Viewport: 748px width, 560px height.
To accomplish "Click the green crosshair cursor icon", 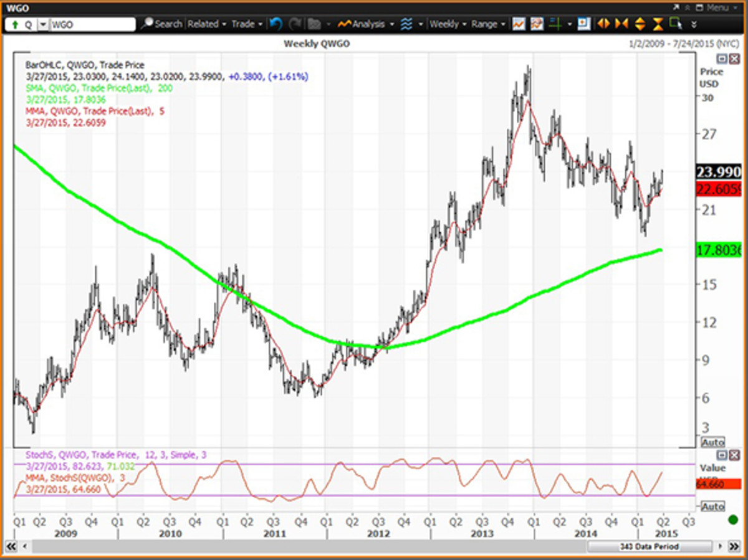I will click(x=555, y=24).
